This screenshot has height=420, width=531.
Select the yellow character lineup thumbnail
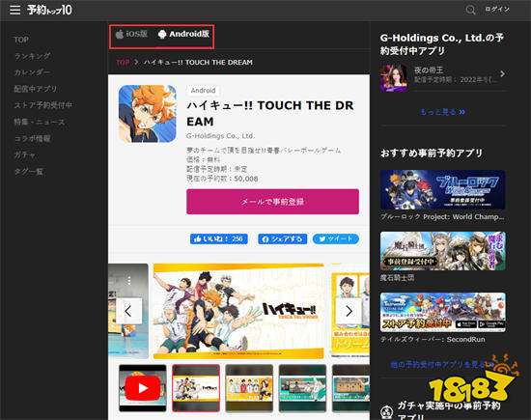[x=249, y=388]
